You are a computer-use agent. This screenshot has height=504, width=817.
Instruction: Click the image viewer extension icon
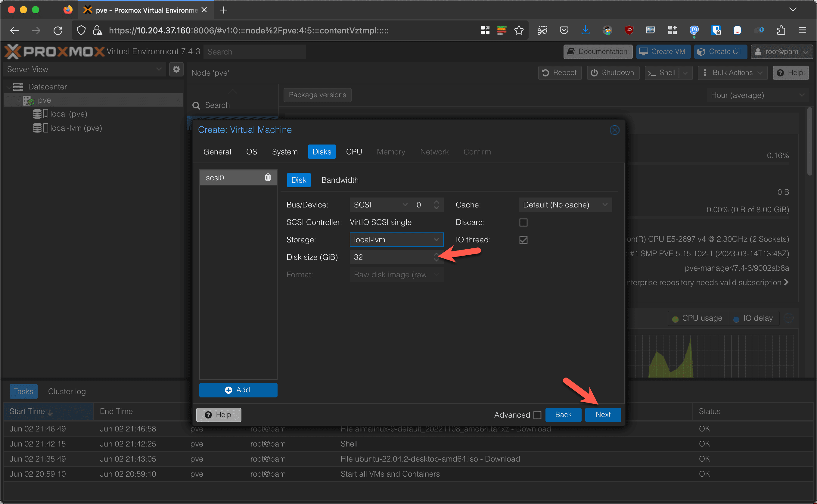pos(651,30)
